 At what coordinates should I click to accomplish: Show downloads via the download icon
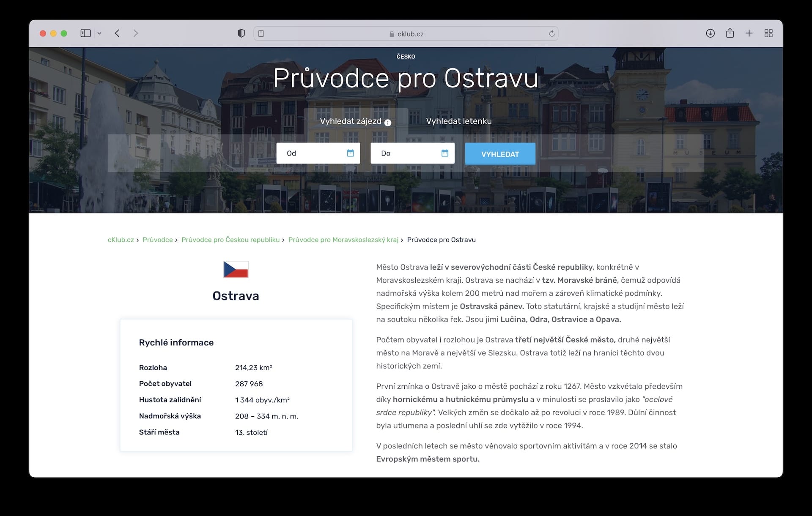[x=710, y=33]
